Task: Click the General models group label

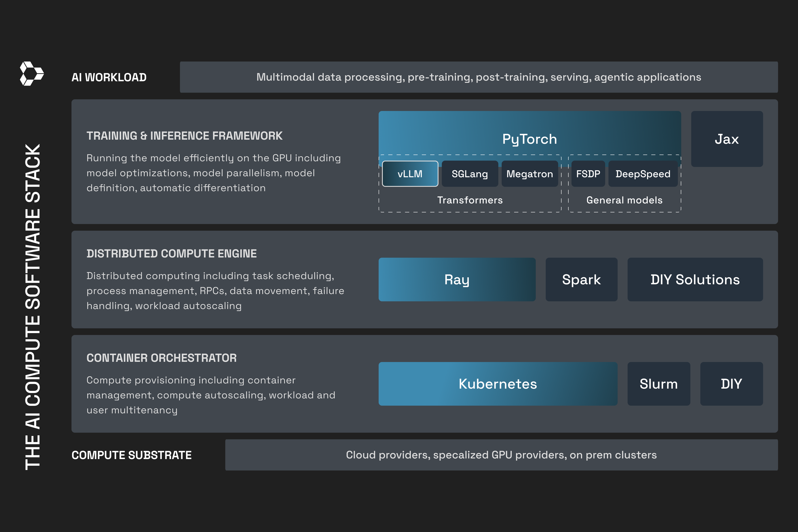Action: point(624,200)
